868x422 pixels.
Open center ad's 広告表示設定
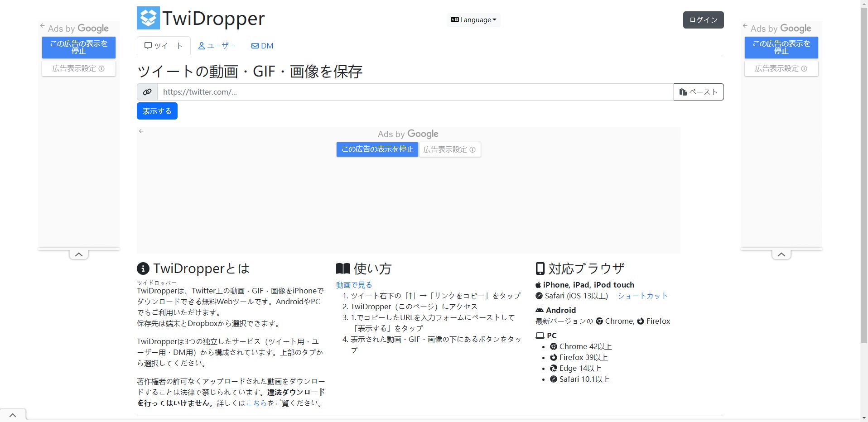pyautogui.click(x=450, y=149)
